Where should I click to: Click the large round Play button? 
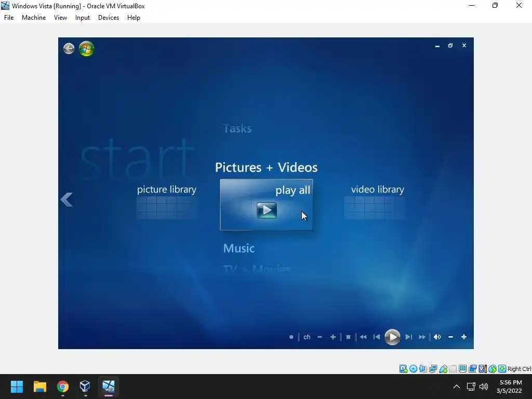392,337
